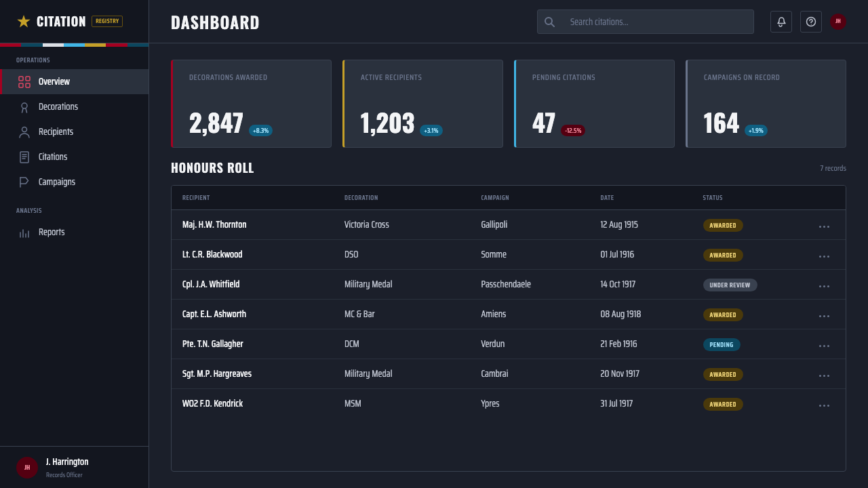Open the help question mark icon
Image resolution: width=868 pixels, height=488 pixels.
pos(811,22)
